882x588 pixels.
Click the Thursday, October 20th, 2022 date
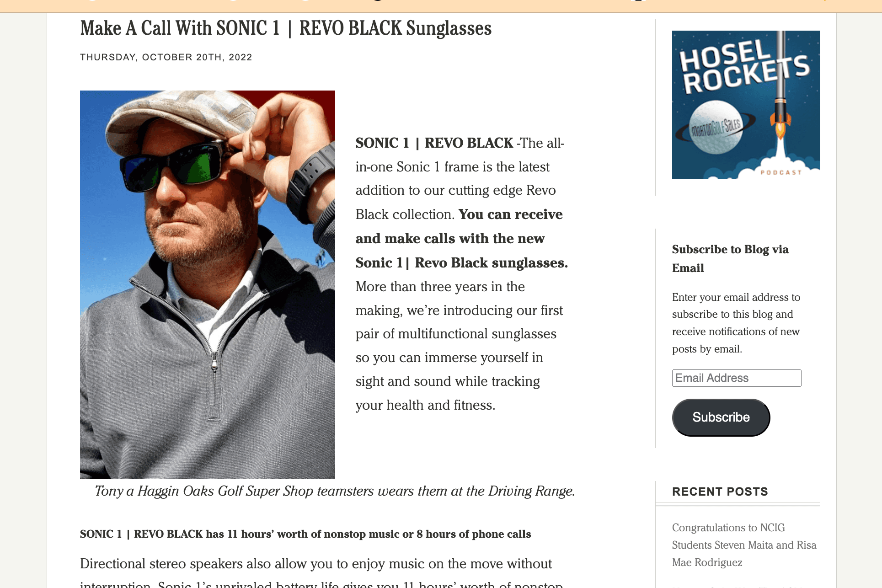point(166,57)
